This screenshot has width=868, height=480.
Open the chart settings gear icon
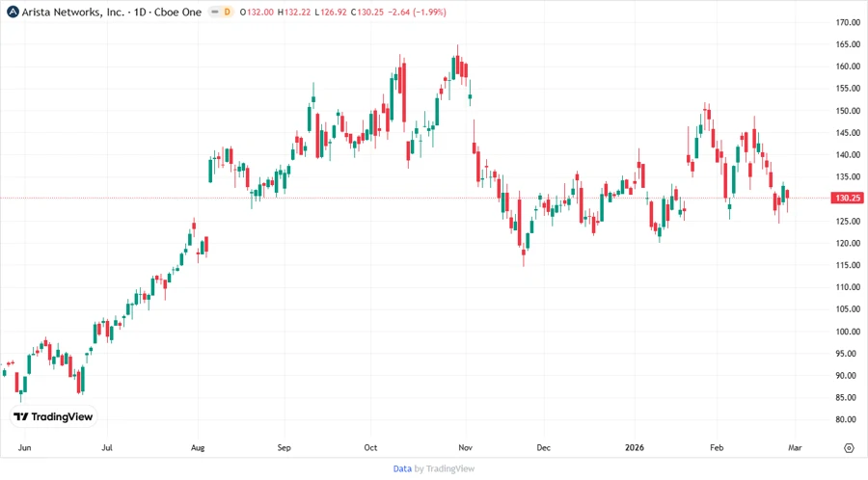(x=849, y=448)
